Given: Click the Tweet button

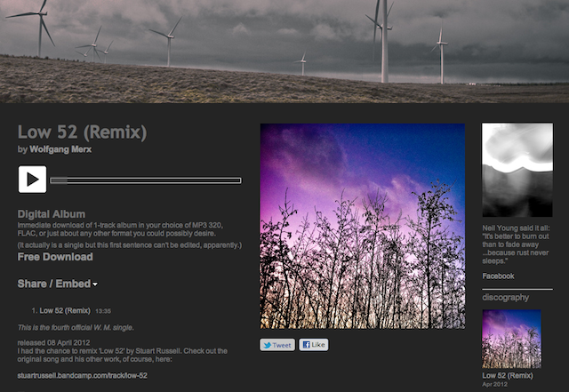Looking at the screenshot, I should [277, 345].
